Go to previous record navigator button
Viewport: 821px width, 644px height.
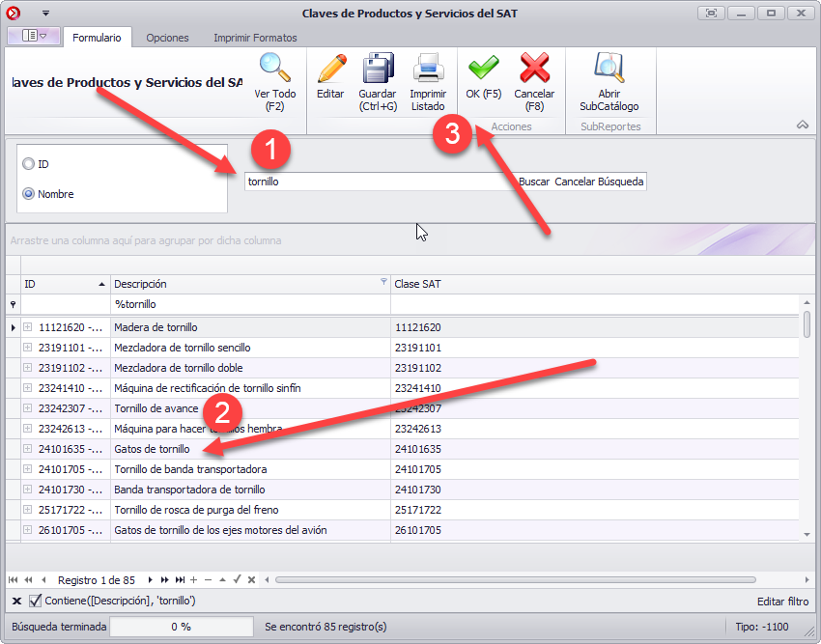[44, 579]
